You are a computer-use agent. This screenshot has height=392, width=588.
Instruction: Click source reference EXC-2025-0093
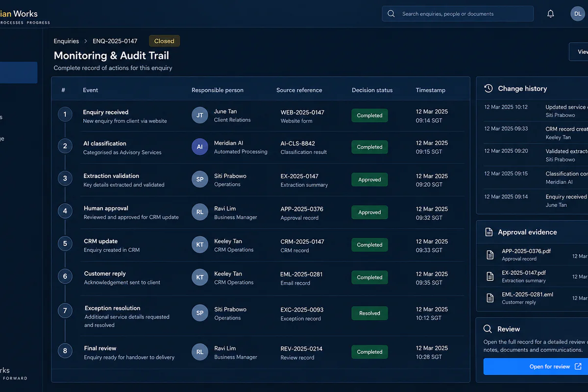point(302,310)
